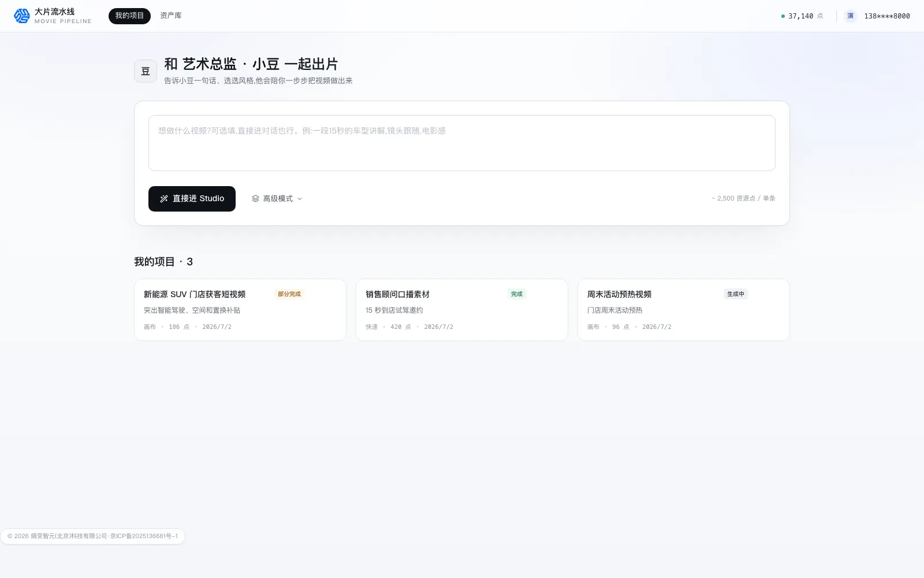
Task: Open the 资产库 tab
Action: tap(171, 16)
